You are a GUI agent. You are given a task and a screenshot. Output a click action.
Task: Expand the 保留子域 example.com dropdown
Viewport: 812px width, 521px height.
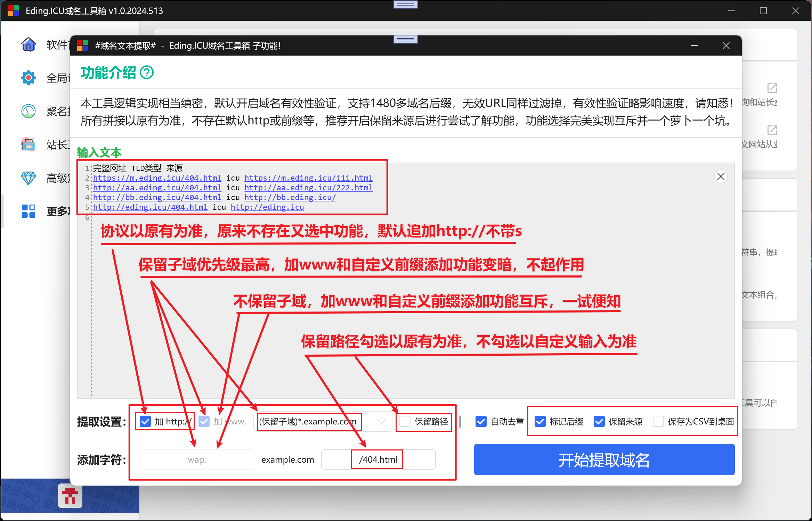(x=323, y=422)
